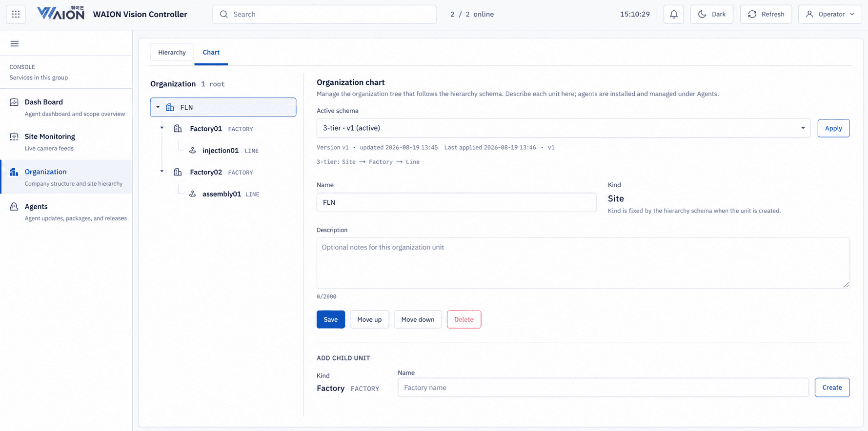Click the Dash Board chart icon
The image size is (868, 431).
pos(14,102)
